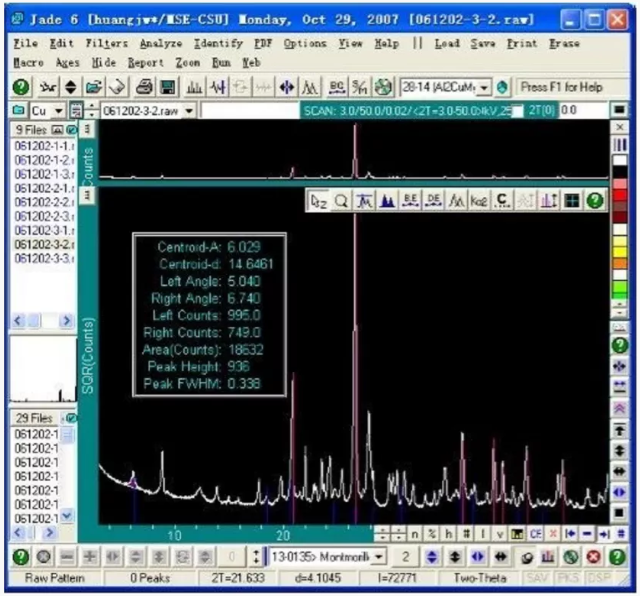The height and width of the screenshot is (596, 640).
Task: Select the zoom window cursor tool
Action: click(x=318, y=200)
